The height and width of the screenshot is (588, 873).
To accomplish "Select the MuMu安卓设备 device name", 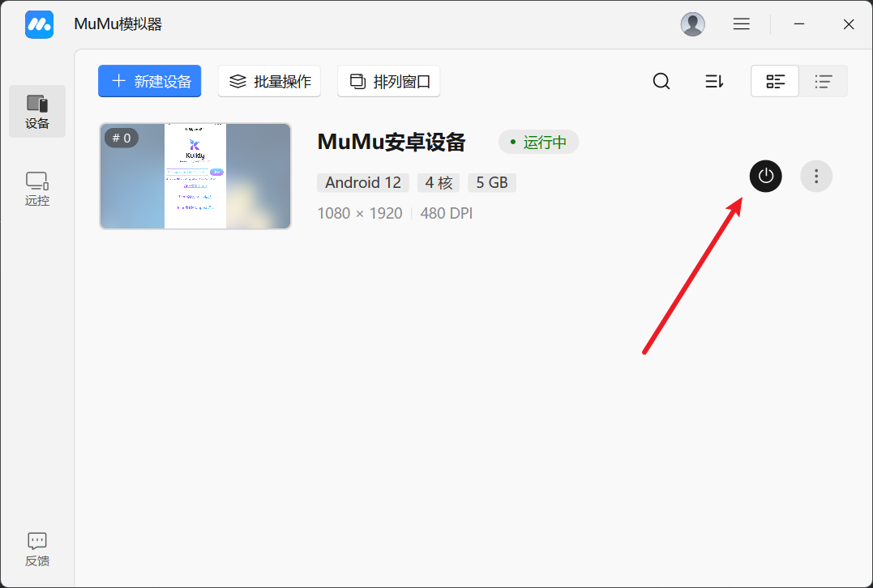I will 392,142.
